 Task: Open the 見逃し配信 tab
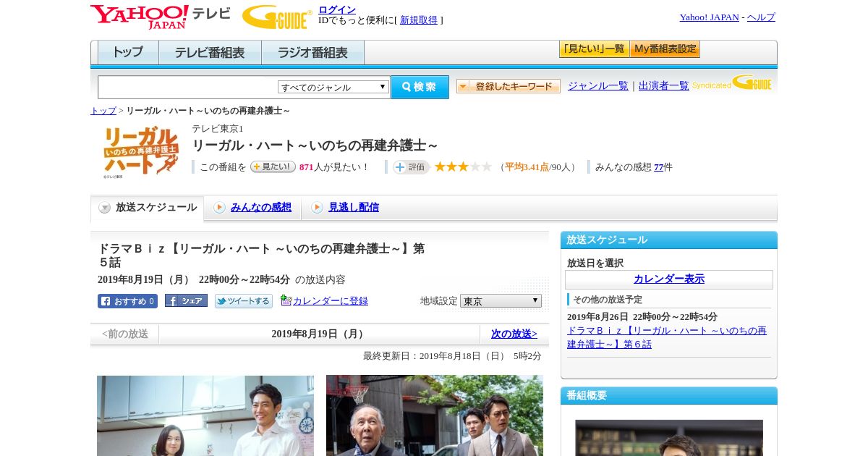tap(354, 207)
